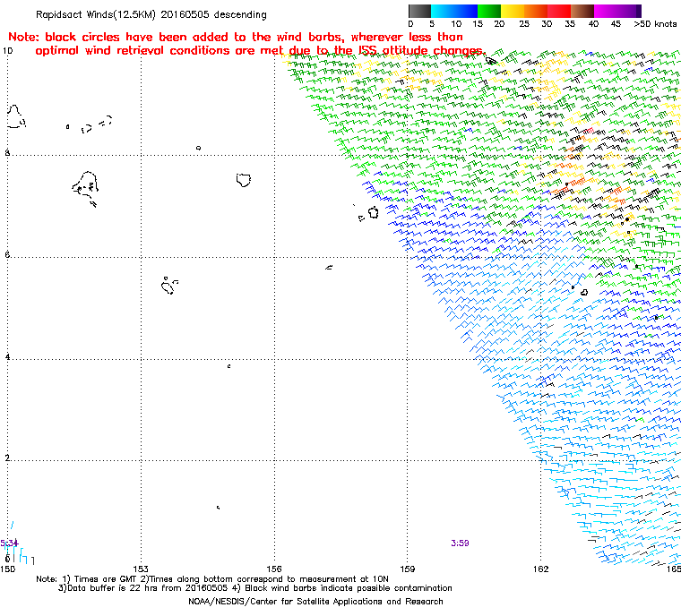Image resolution: width=681 pixels, height=616 pixels.
Task: Click the brown 35-40 knots legend swatch
Action: [x=582, y=11]
